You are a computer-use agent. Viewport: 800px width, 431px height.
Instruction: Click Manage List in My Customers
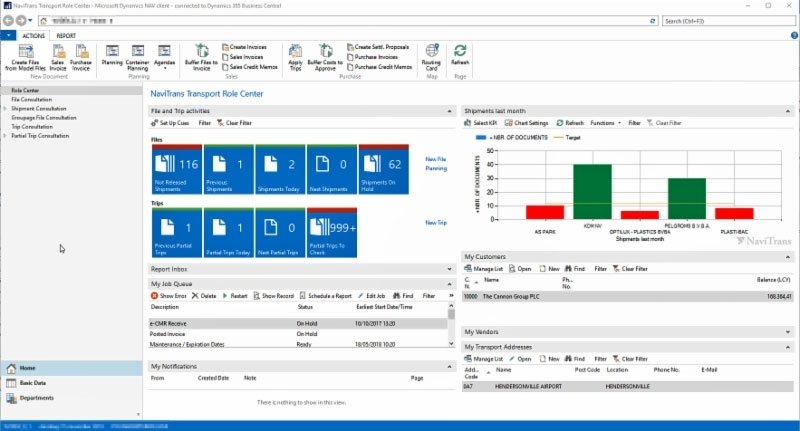483,269
